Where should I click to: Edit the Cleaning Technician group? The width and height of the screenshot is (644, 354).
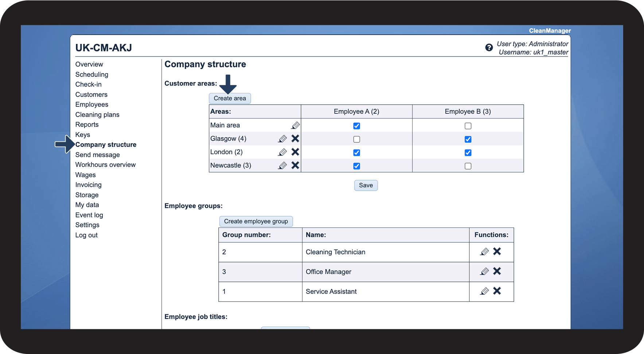click(484, 252)
